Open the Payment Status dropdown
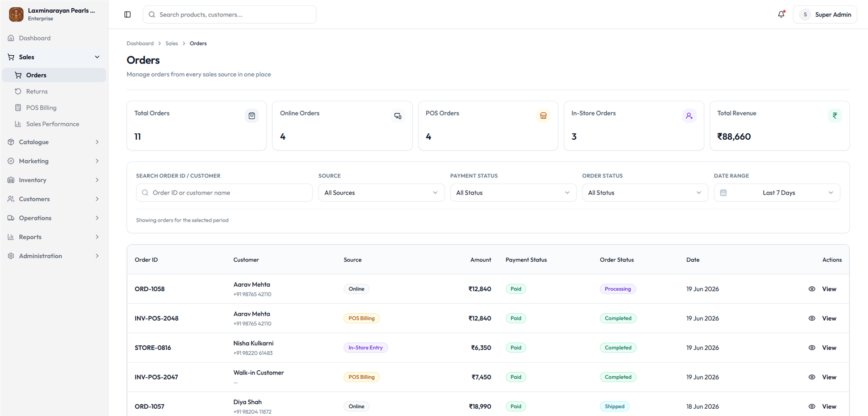Image resolution: width=868 pixels, height=416 pixels. click(x=513, y=193)
